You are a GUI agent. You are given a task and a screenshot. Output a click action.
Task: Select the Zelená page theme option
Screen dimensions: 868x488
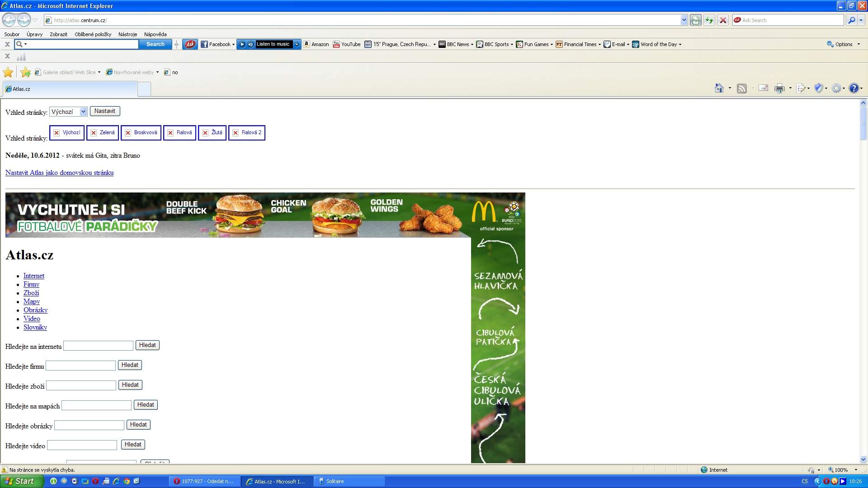coord(103,133)
